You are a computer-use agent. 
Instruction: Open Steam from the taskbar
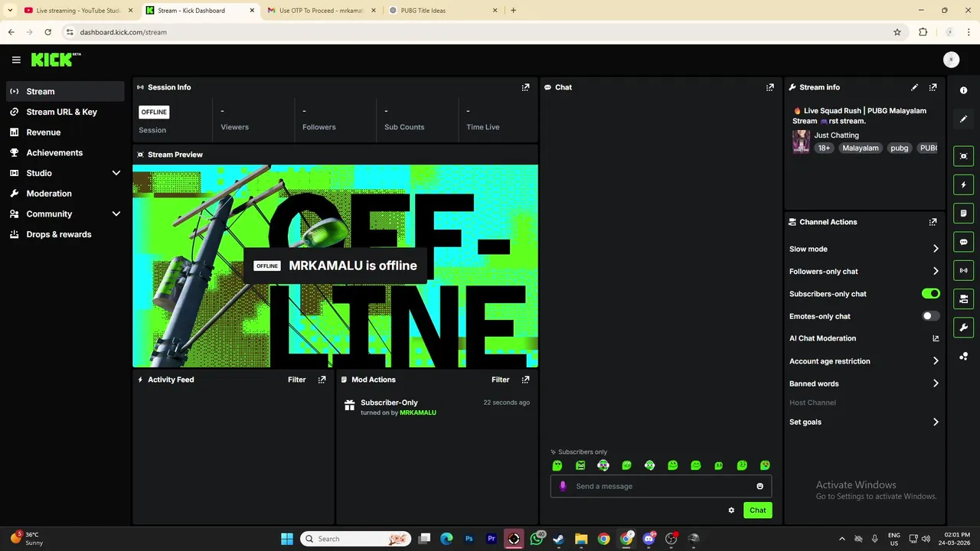(558, 539)
